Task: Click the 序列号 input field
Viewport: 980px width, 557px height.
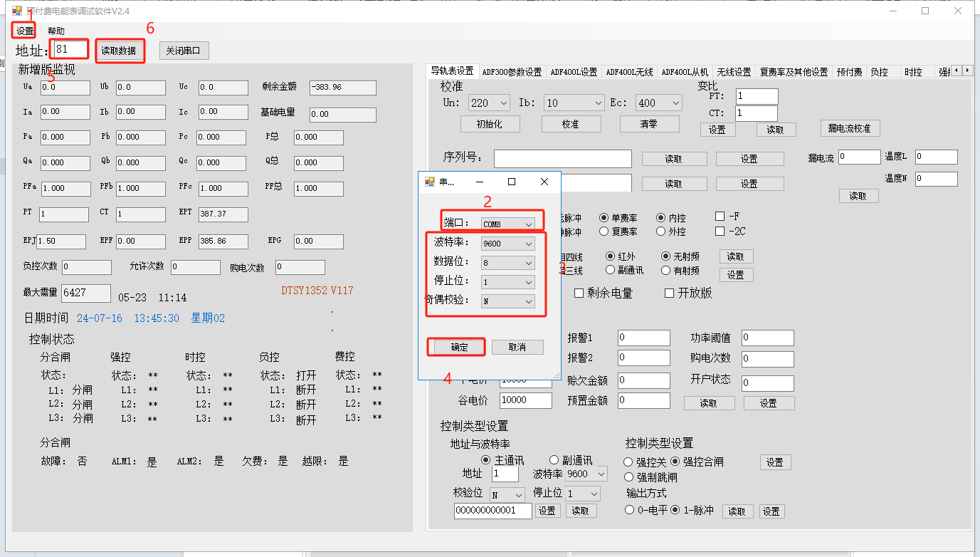Action: (562, 158)
